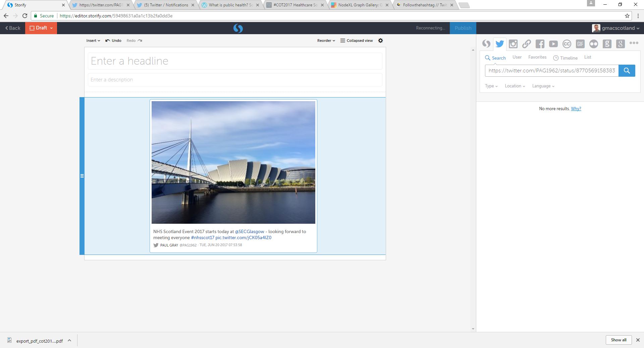Click the Publish button
The height and width of the screenshot is (348, 644).
(x=463, y=28)
